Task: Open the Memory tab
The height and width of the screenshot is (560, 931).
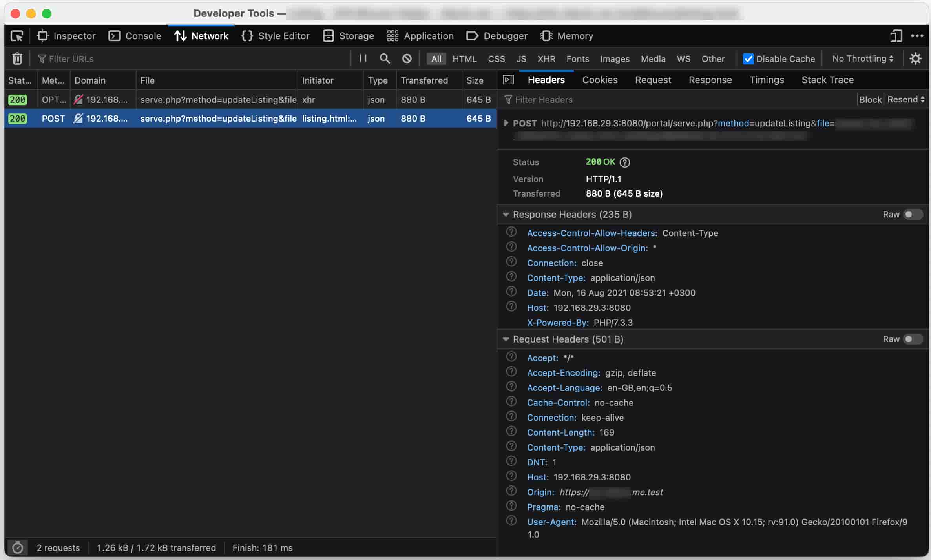Action: [567, 36]
